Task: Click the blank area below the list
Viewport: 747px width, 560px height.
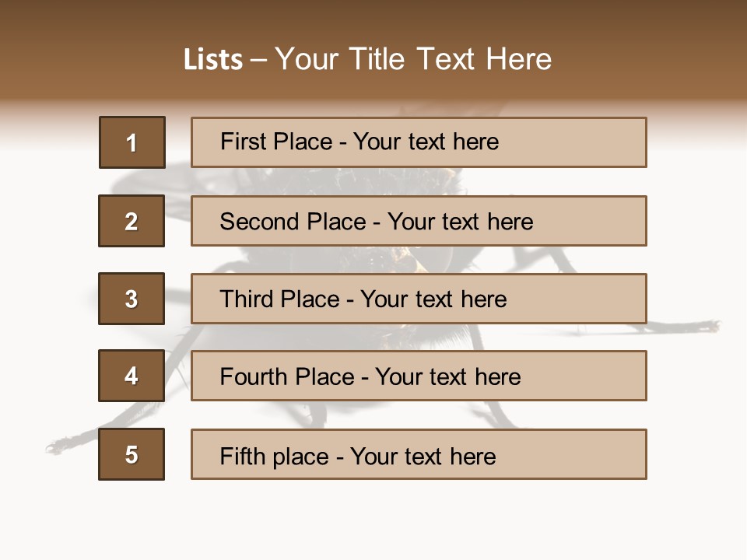Action: point(373,517)
